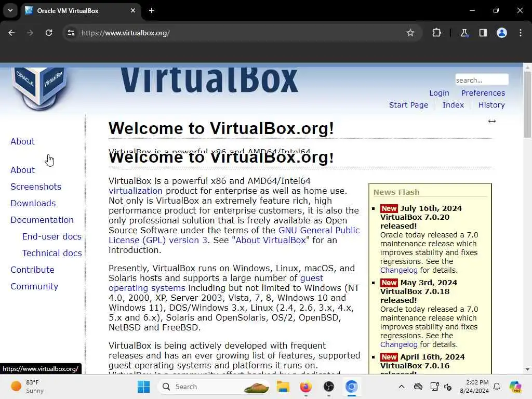Open Screenshots in the sidebar
The width and height of the screenshot is (532, 399).
36,187
